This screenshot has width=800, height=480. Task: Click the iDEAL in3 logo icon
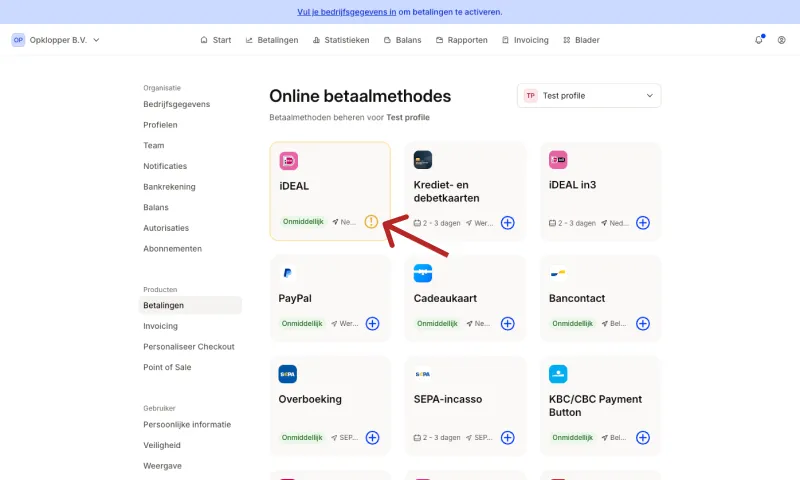click(x=558, y=160)
